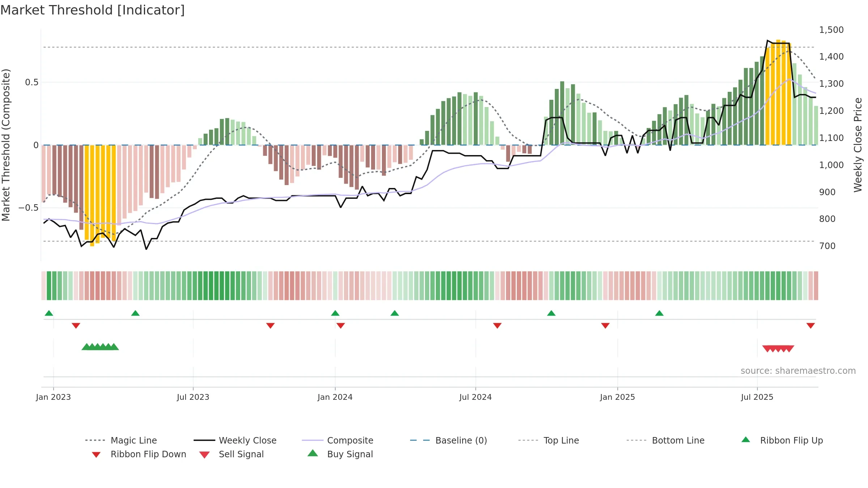Click the lowest yellow bar in early 2023
The image size is (868, 488).
click(92, 196)
